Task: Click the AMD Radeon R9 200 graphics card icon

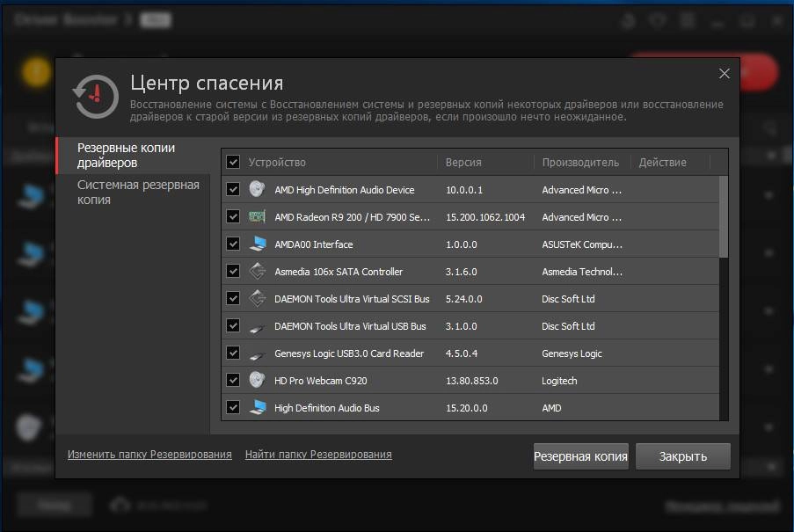Action: pyautogui.click(x=258, y=216)
